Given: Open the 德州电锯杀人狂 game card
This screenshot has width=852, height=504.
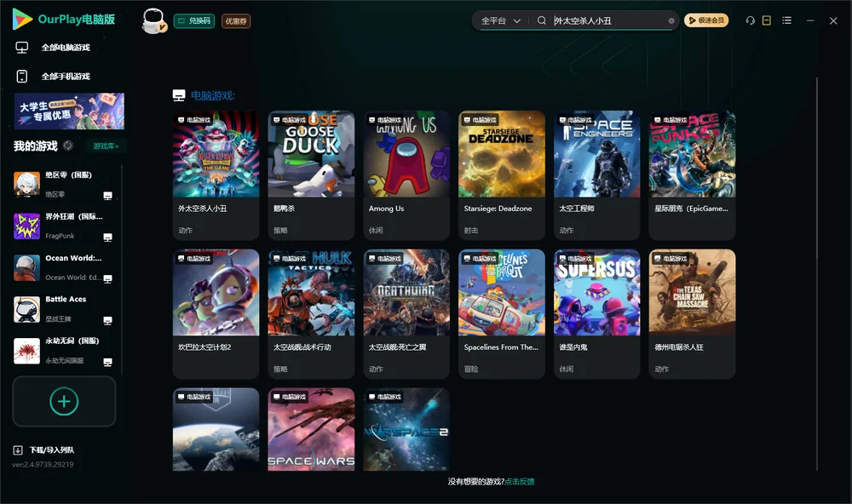Looking at the screenshot, I should click(x=692, y=313).
